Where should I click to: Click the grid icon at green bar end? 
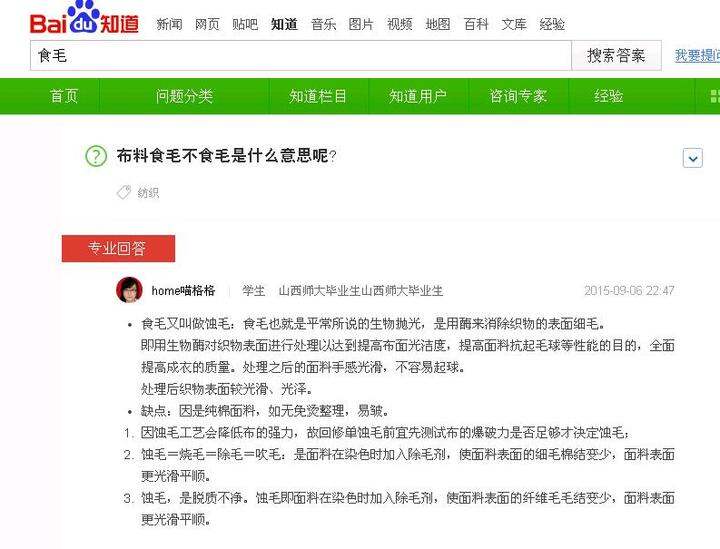pyautogui.click(x=714, y=96)
